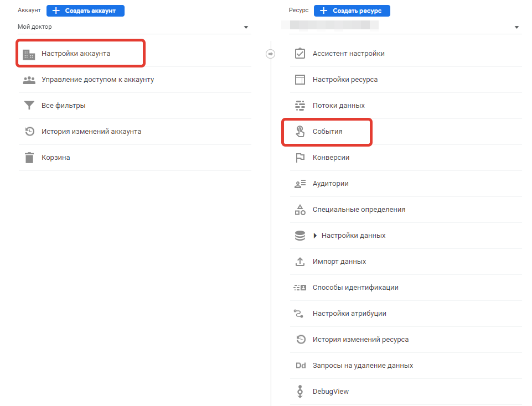
Task: Click the checklist icon for Ассистент настройки
Action: pos(300,54)
